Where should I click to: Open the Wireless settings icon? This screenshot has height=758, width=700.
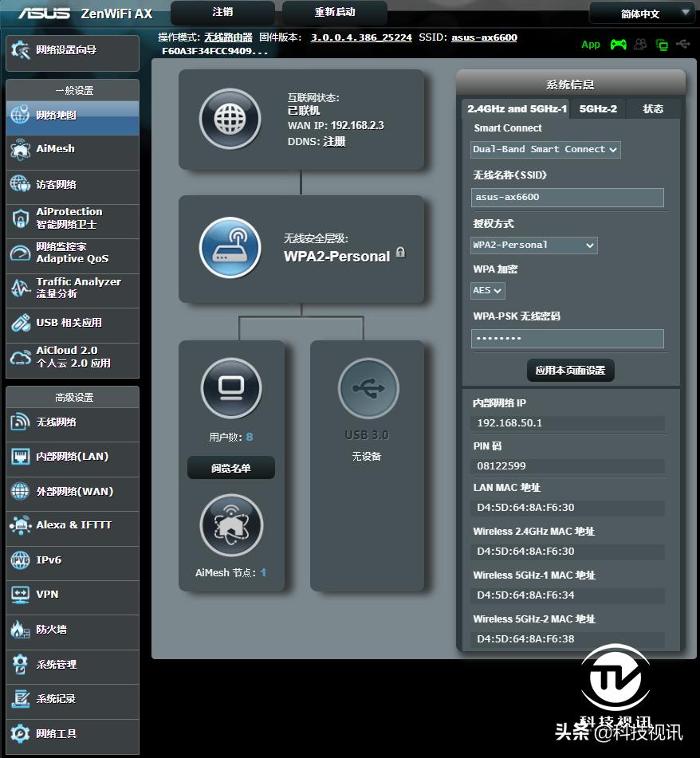[20, 422]
